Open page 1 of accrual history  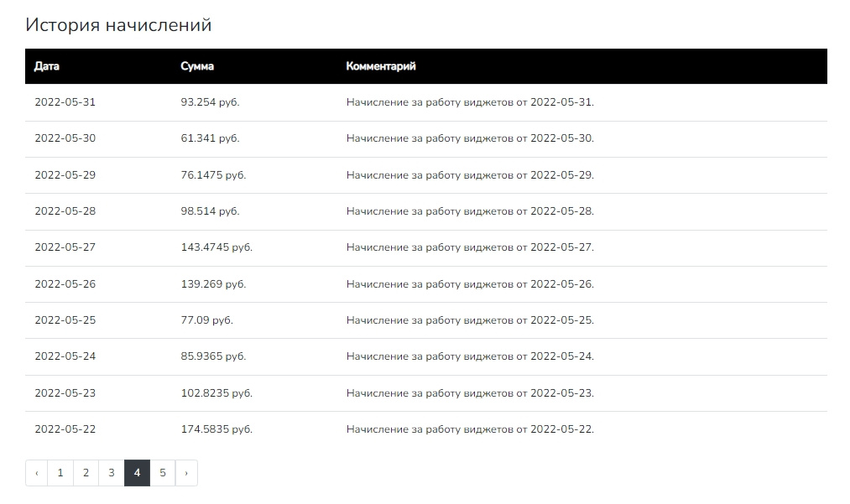pyautogui.click(x=60, y=473)
